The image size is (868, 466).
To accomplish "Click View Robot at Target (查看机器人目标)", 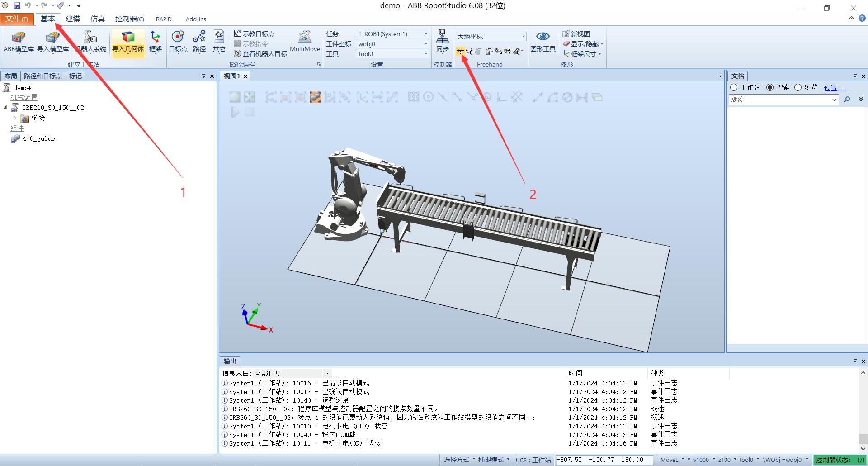I will (260, 54).
